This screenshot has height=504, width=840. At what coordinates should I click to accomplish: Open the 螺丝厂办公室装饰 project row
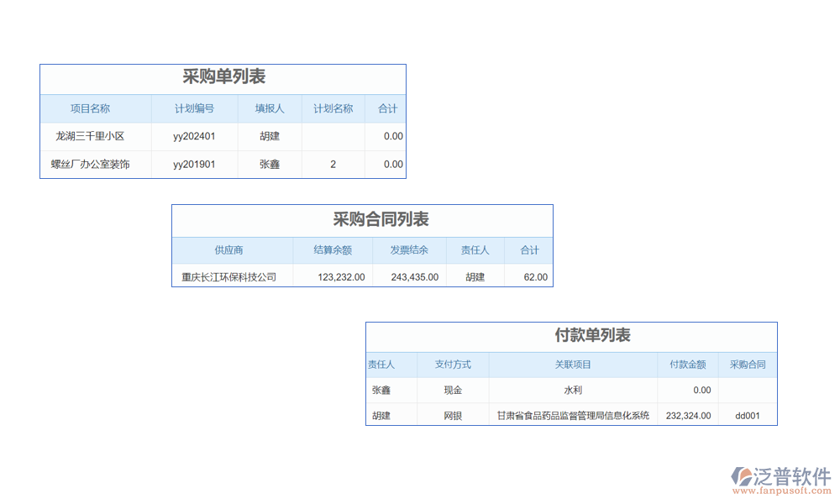pos(90,165)
